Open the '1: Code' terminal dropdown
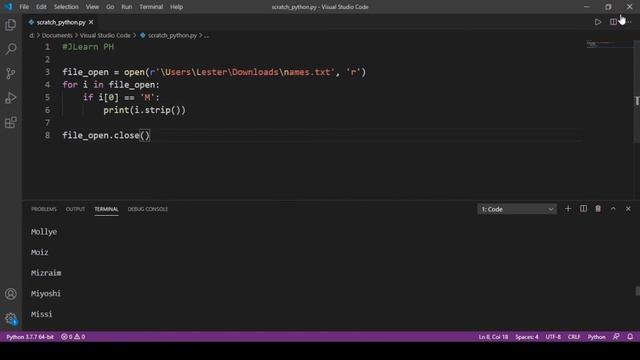Viewport: 640px width, 360px height. (517, 209)
